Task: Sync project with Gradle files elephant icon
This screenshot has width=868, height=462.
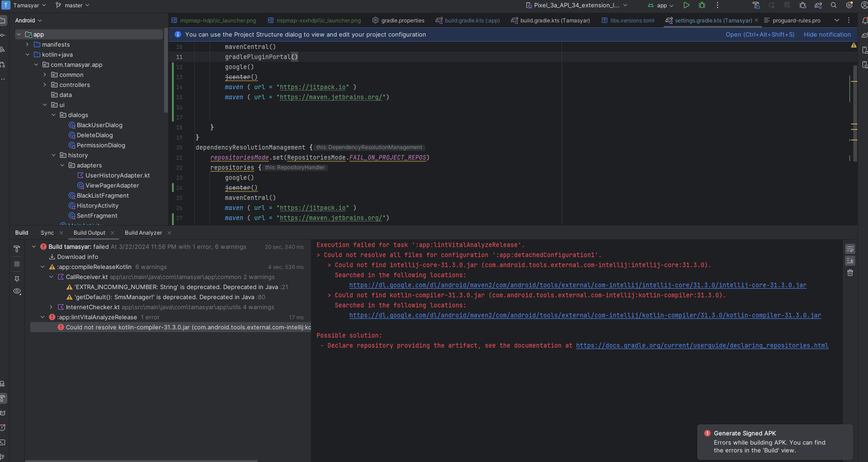Action: click(818, 5)
